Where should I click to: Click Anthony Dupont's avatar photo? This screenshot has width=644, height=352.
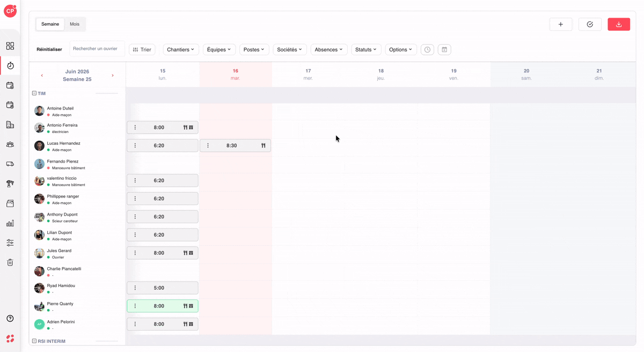[39, 217]
